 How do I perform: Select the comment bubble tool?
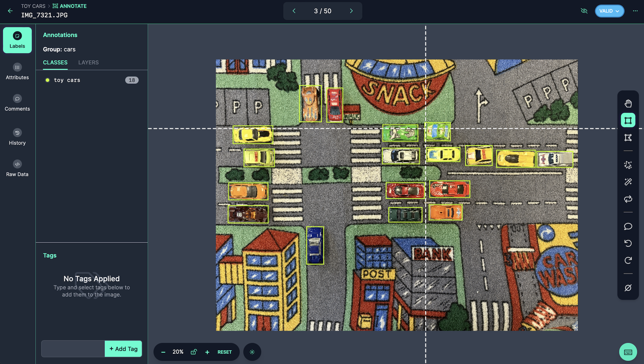point(628,226)
